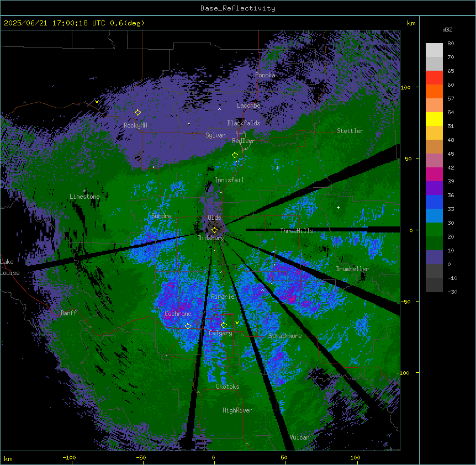
Task: Click the Base_Reflectivity title
Action: 238,8
